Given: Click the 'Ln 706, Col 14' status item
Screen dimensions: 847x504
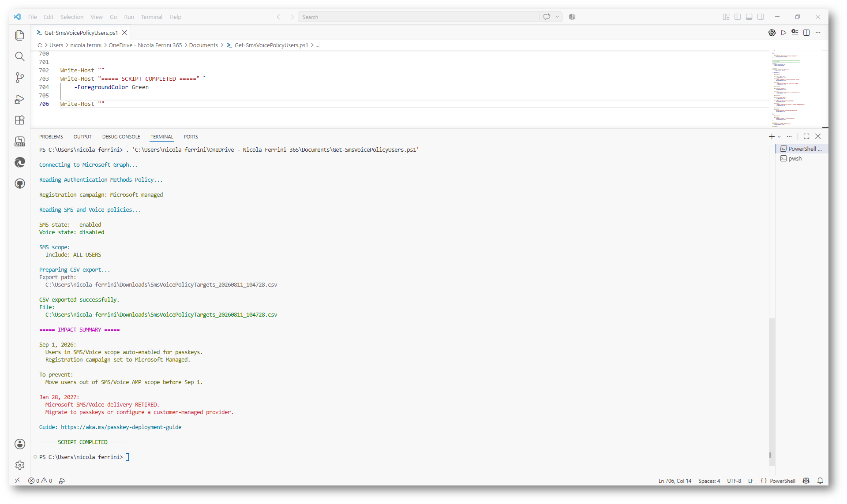Looking at the screenshot, I should [x=675, y=481].
